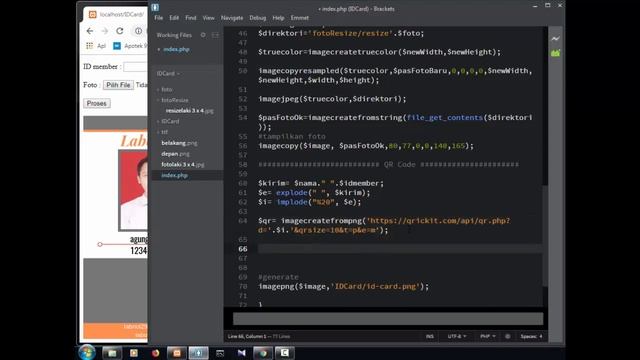Launch Firefox from the taskbar
The image size is (640, 360).
(x=155, y=353)
